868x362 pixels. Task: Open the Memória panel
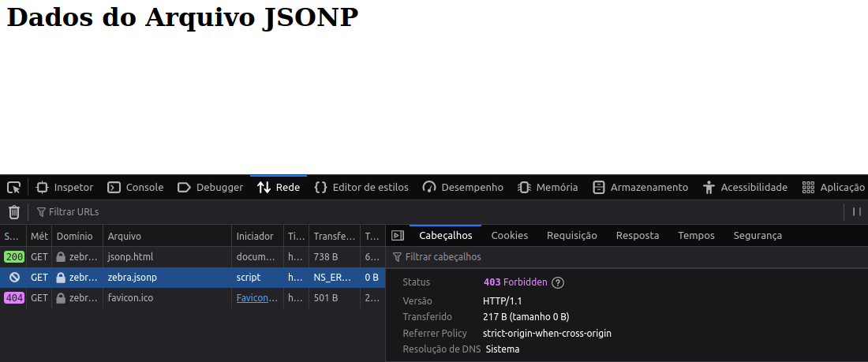[x=548, y=188]
